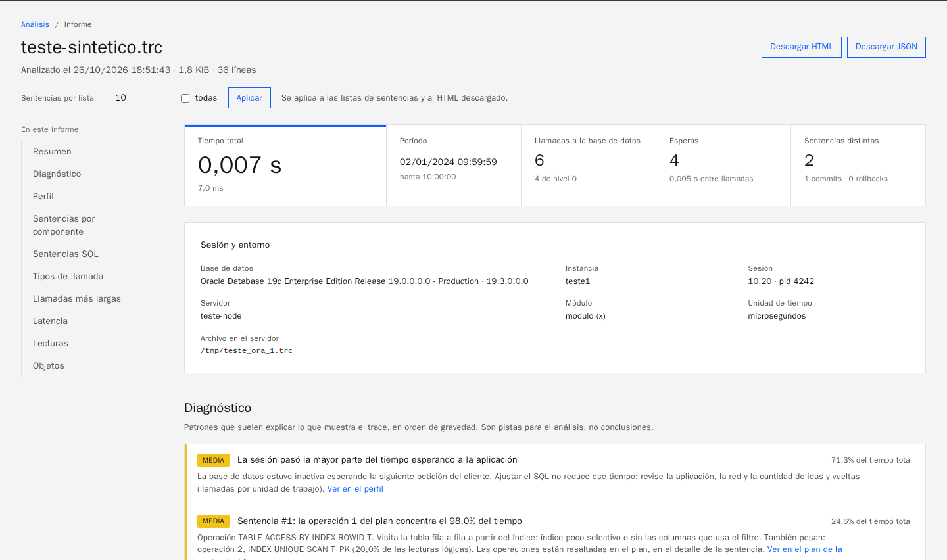The width and height of the screenshot is (947, 560).
Task: Click the time unit "microsegundos"
Action: (x=777, y=316)
